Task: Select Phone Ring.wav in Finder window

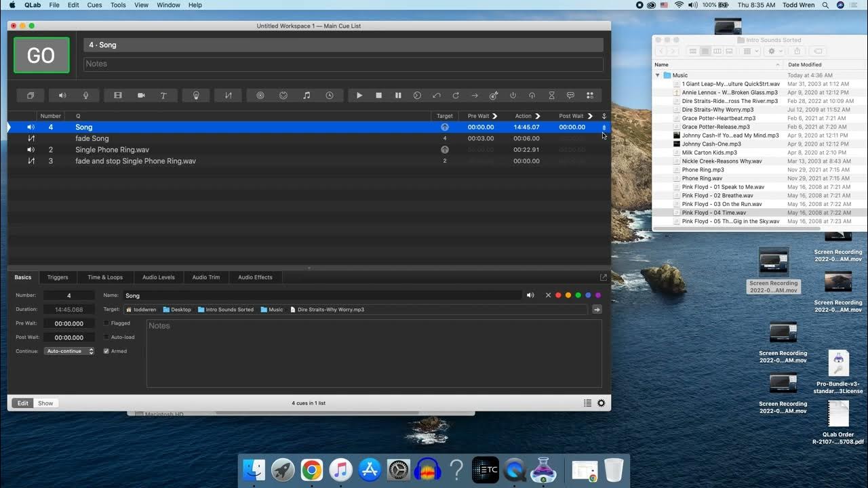Action: tap(702, 178)
